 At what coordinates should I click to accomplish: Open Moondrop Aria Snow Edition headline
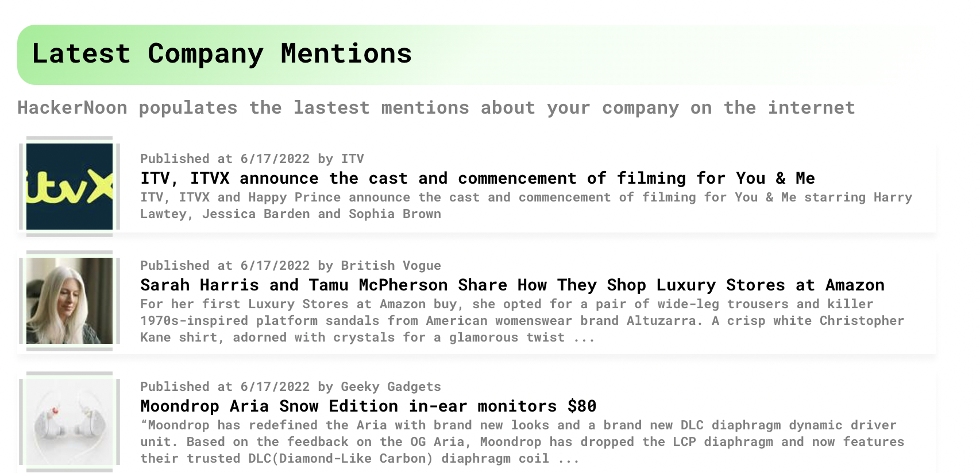click(x=368, y=406)
